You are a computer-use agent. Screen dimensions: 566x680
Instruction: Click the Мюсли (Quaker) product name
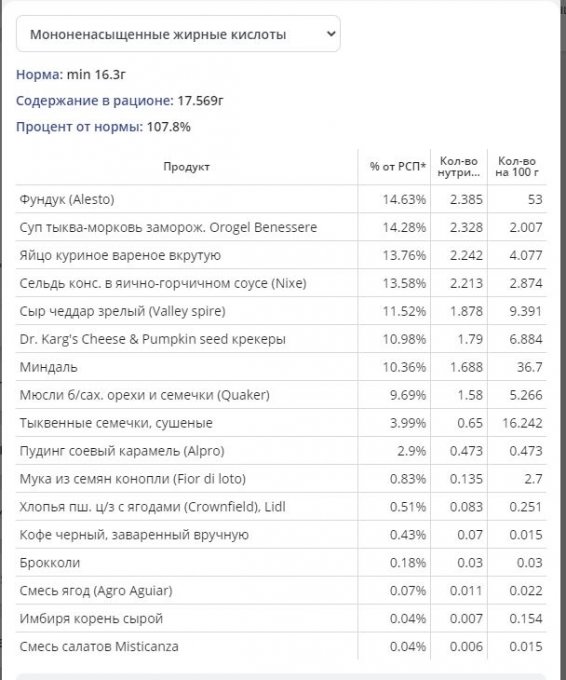pyautogui.click(x=144, y=395)
